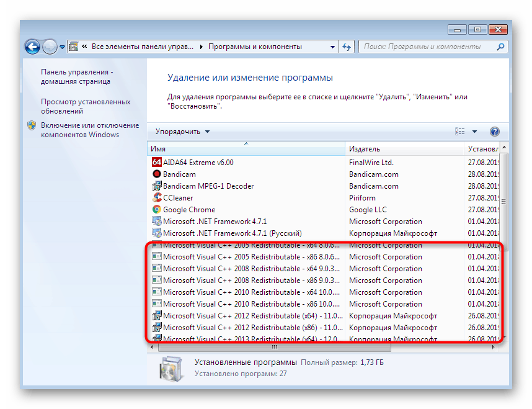Viewport: 532px width, 409px height.
Task: Select the Microsoft .NET Framework 4.7.1 icon
Action: click(156, 221)
